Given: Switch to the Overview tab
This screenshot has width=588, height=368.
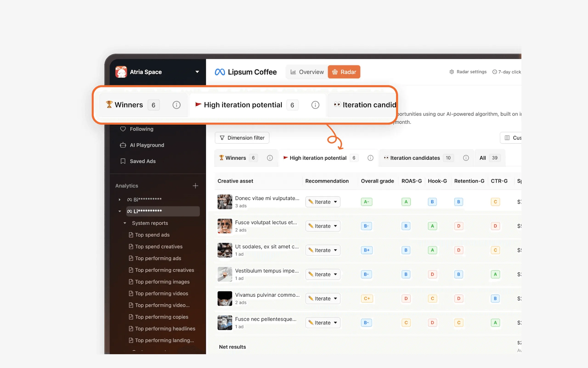Looking at the screenshot, I should coord(307,72).
